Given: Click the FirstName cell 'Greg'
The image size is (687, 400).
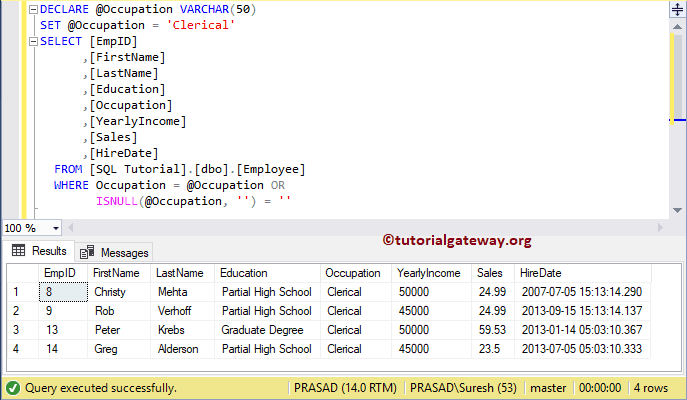Looking at the screenshot, I should 119,349.
